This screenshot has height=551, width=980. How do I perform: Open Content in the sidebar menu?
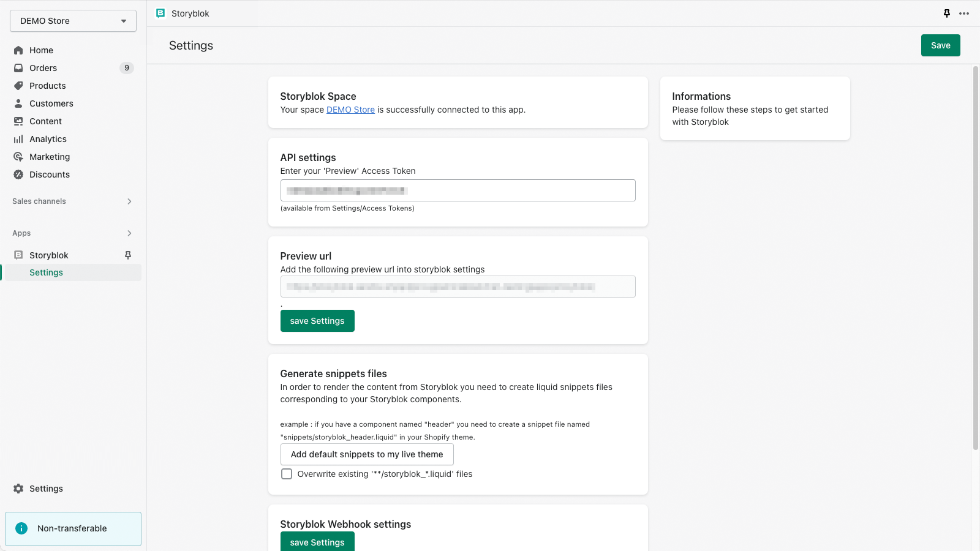point(45,121)
